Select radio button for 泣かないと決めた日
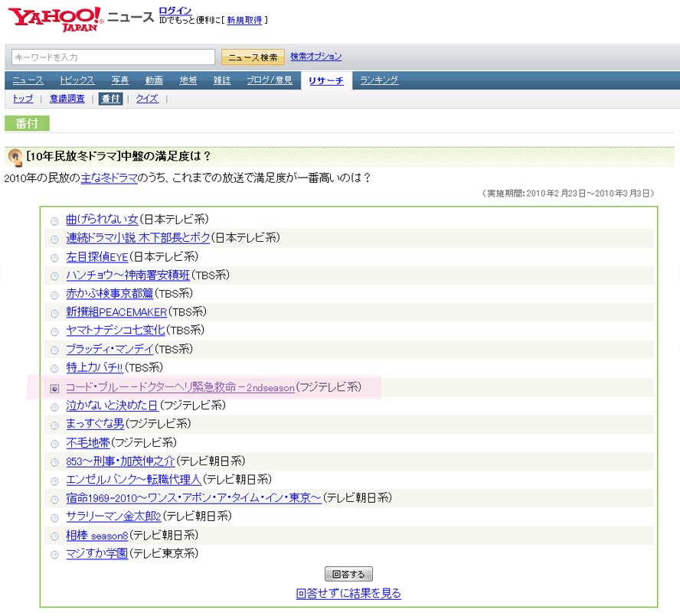The image size is (680, 616). [54, 407]
